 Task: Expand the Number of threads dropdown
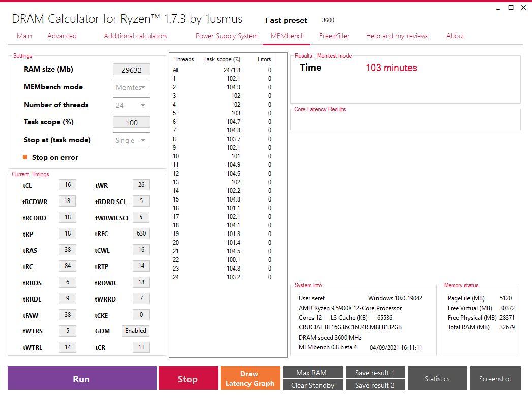131,105
